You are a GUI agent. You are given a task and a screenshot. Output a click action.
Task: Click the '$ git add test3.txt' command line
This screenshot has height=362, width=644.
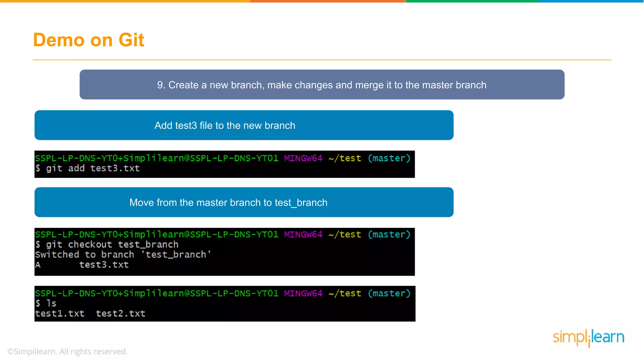[87, 168]
